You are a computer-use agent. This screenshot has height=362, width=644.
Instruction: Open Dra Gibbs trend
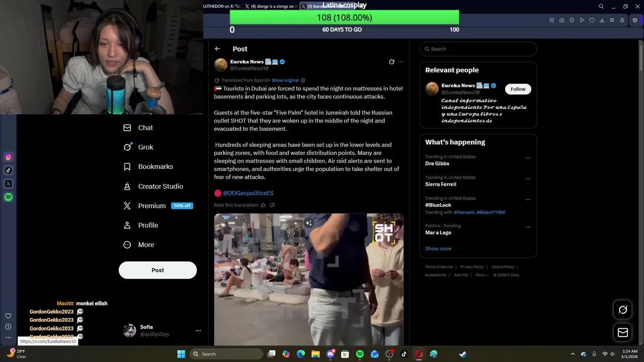(x=437, y=163)
